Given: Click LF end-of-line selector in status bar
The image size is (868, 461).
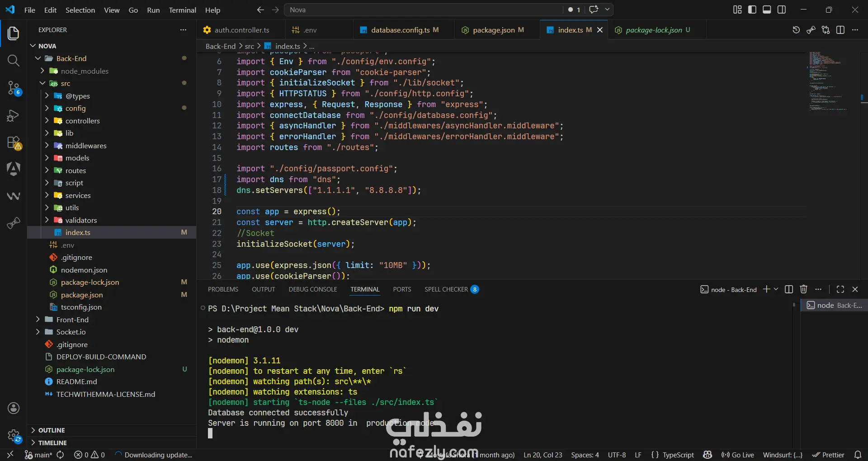Looking at the screenshot, I should (638, 455).
